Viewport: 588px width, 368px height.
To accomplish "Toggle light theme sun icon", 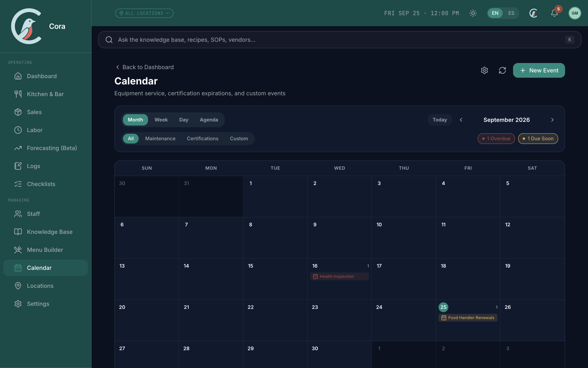I will (x=473, y=13).
